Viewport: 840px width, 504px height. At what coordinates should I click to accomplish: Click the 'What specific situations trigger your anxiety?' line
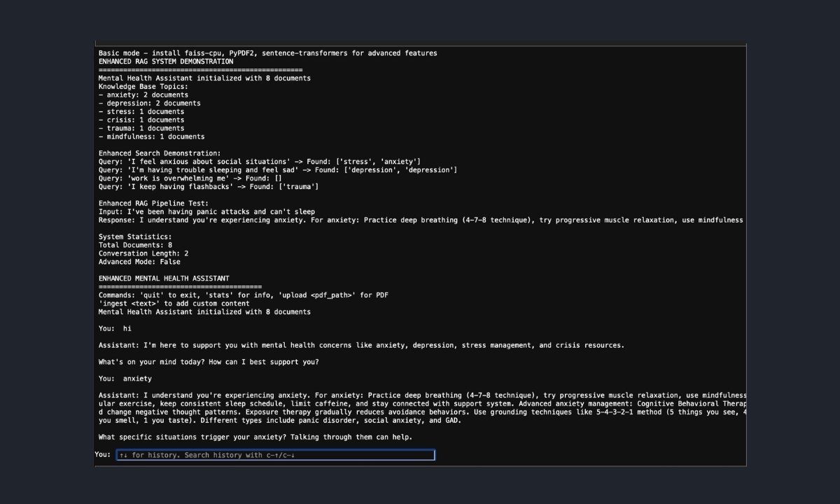click(255, 437)
